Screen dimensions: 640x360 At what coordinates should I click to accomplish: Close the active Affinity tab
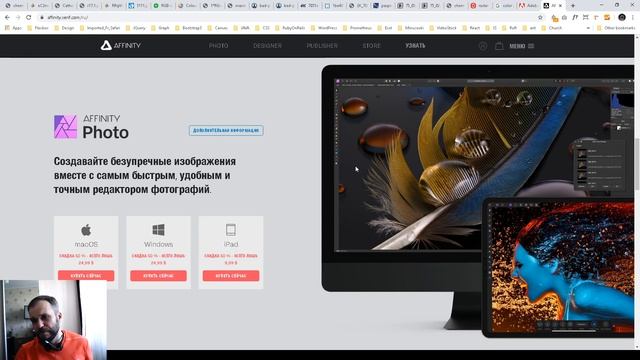click(x=561, y=6)
